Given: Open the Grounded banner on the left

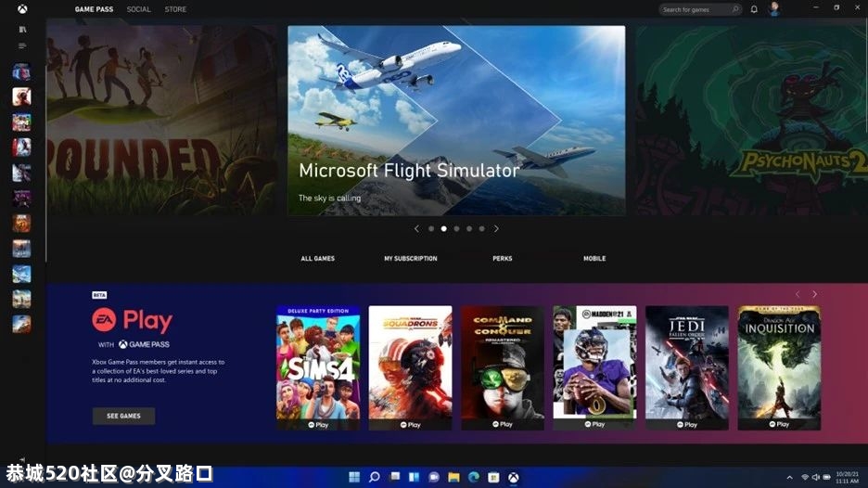Looking at the screenshot, I should click(161, 121).
